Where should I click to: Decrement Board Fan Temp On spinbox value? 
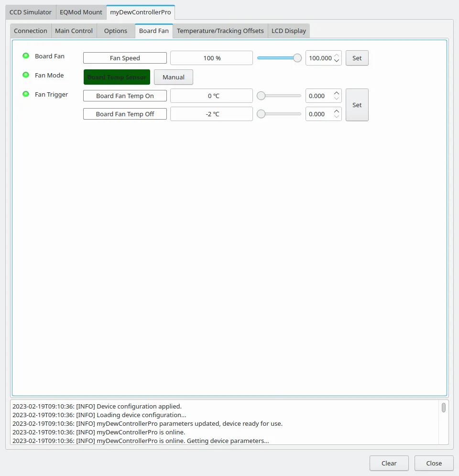(337, 99)
